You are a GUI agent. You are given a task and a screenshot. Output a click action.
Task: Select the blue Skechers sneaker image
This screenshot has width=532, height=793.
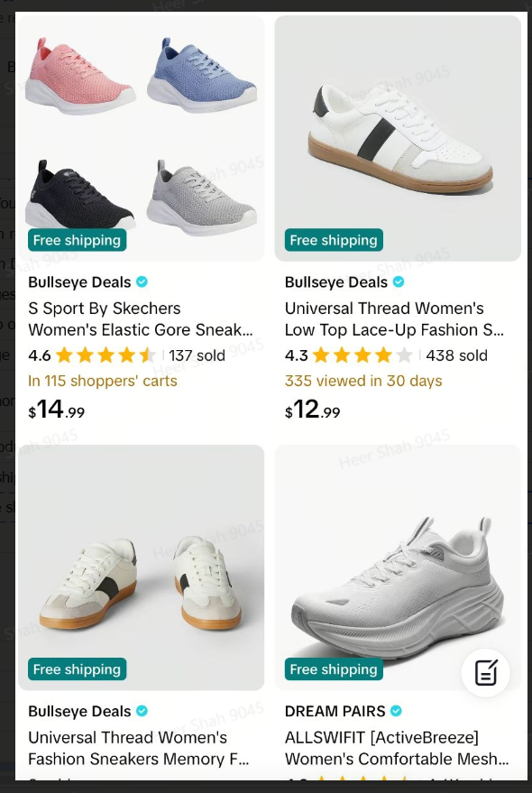coord(202,75)
